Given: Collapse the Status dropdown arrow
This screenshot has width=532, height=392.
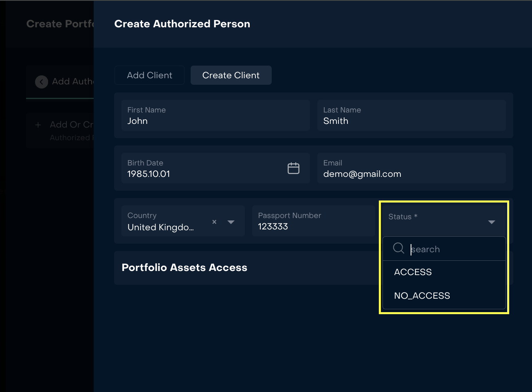Looking at the screenshot, I should click(491, 222).
